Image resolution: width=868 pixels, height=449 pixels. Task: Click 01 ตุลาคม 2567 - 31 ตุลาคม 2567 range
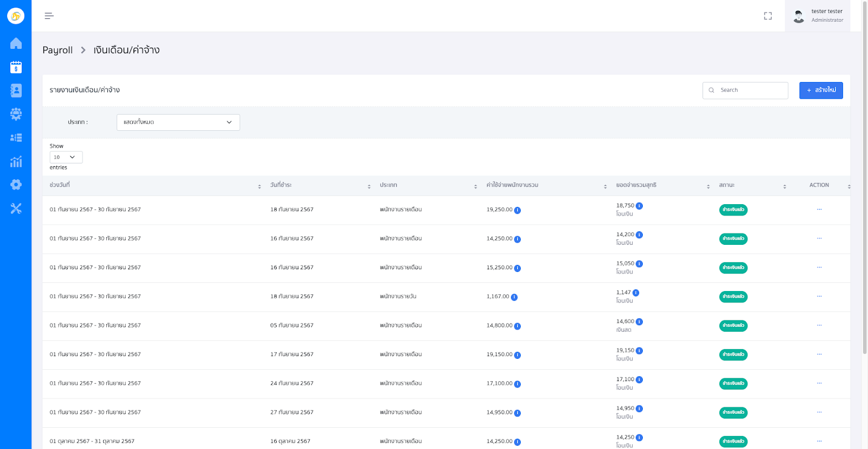[92, 441]
